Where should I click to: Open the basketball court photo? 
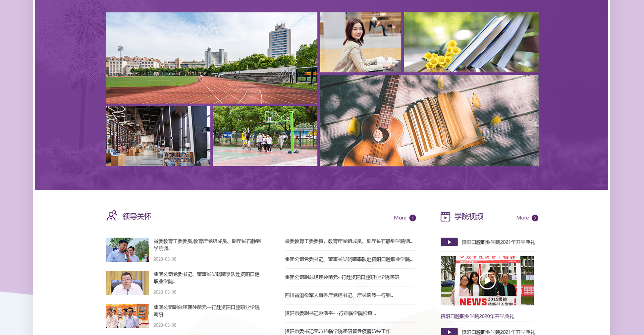click(x=265, y=136)
